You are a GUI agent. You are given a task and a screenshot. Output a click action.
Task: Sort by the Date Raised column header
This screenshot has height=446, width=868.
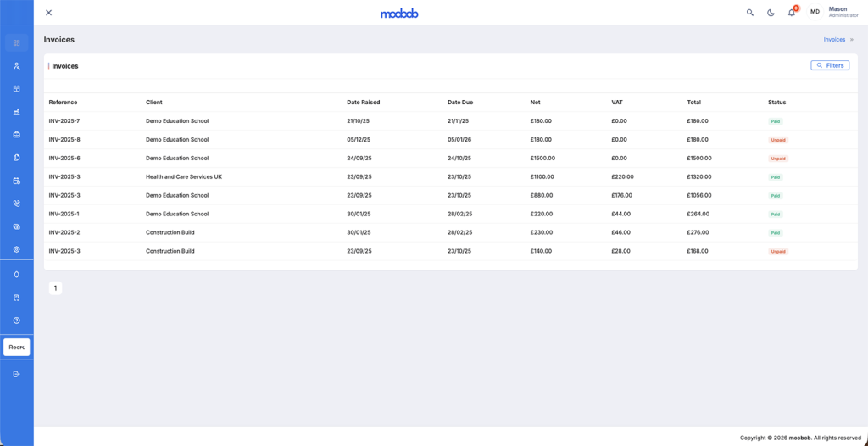tap(363, 103)
